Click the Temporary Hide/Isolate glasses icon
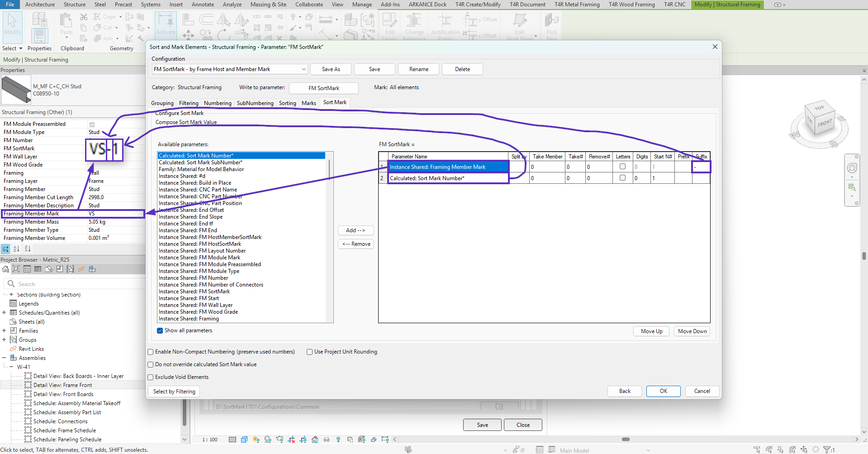The height and width of the screenshot is (454, 868). pyautogui.click(x=327, y=440)
